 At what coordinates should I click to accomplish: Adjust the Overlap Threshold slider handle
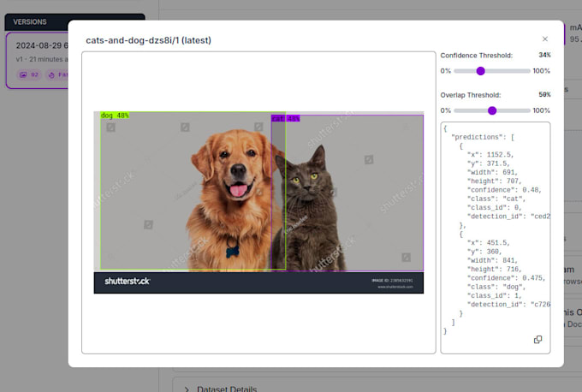coord(492,110)
